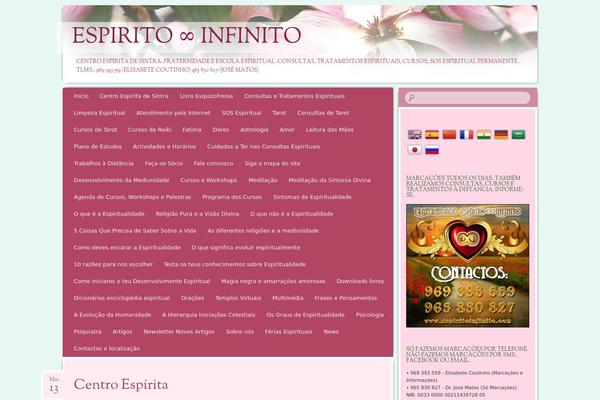
Task: Open Desenvolvimento da Mediunidade page
Action: 121,180
